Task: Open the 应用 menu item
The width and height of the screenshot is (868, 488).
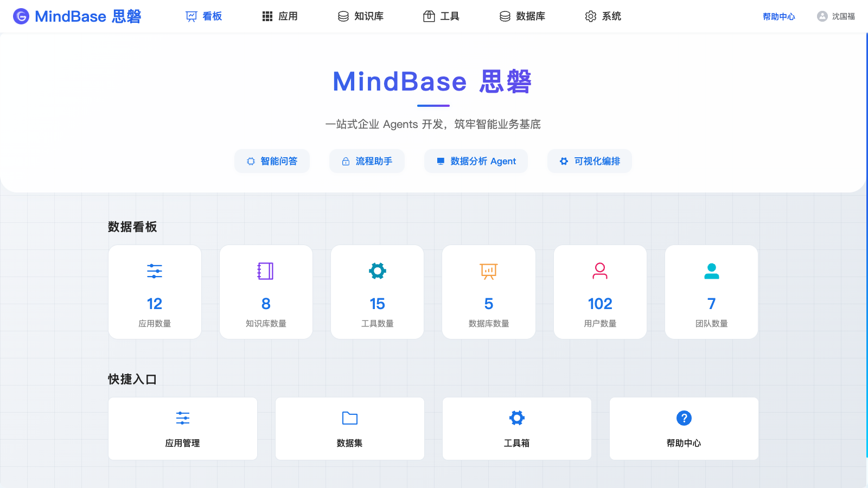Action: 280,16
